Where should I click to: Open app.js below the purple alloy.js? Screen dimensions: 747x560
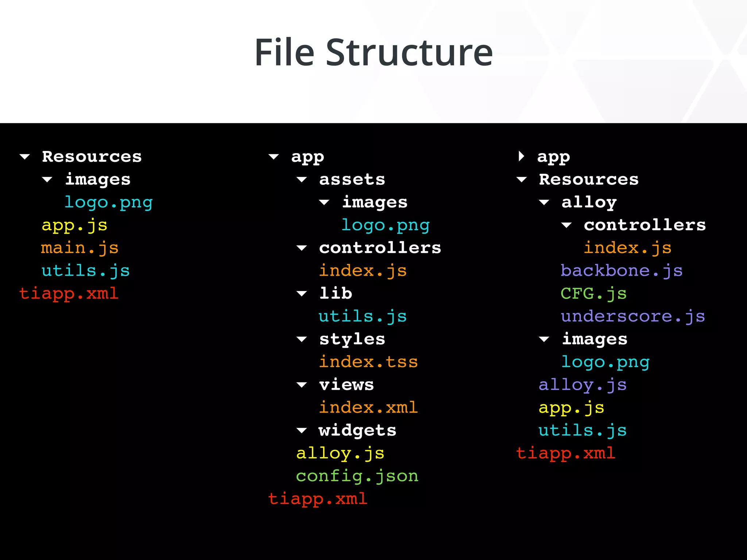click(571, 408)
